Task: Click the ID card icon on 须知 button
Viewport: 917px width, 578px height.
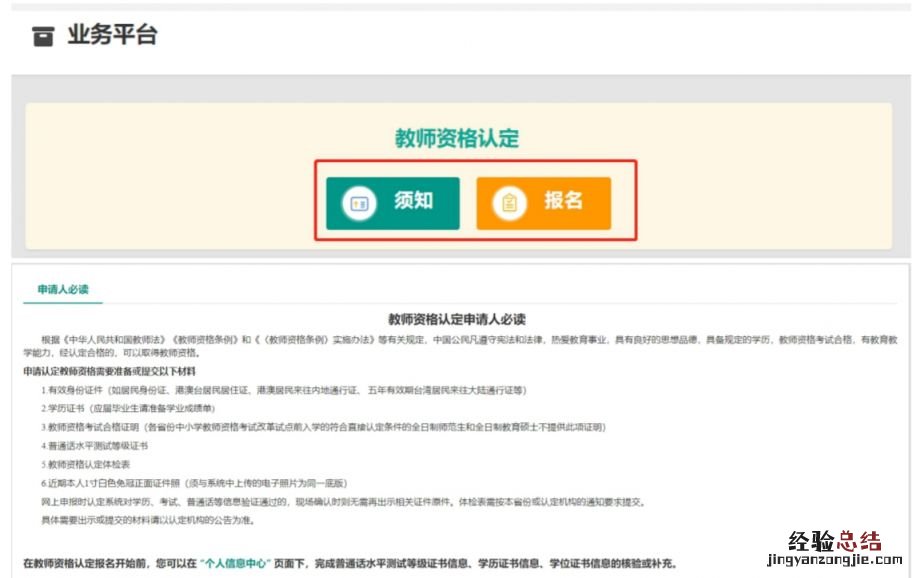Action: 358,203
